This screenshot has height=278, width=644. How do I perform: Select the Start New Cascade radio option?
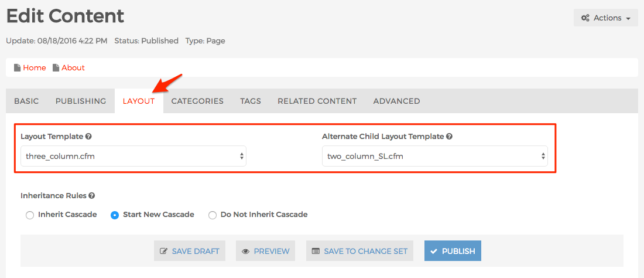115,215
